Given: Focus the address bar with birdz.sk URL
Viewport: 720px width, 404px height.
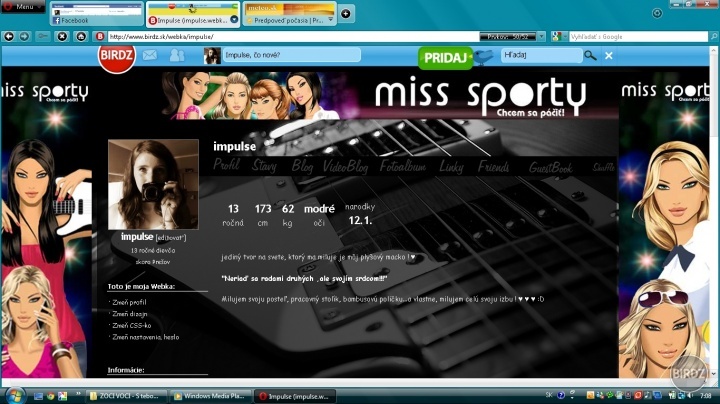Looking at the screenshot, I should [294, 36].
